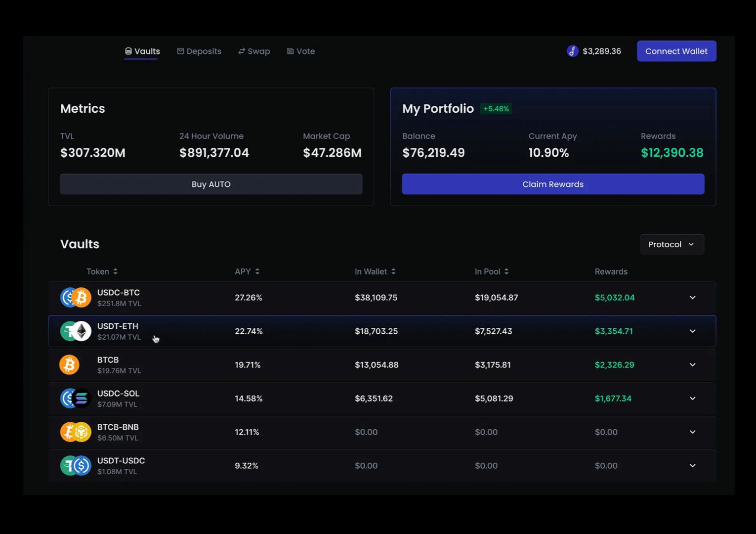Click the Claim Rewards button
Screen dimensions: 756x534
coord(553,184)
